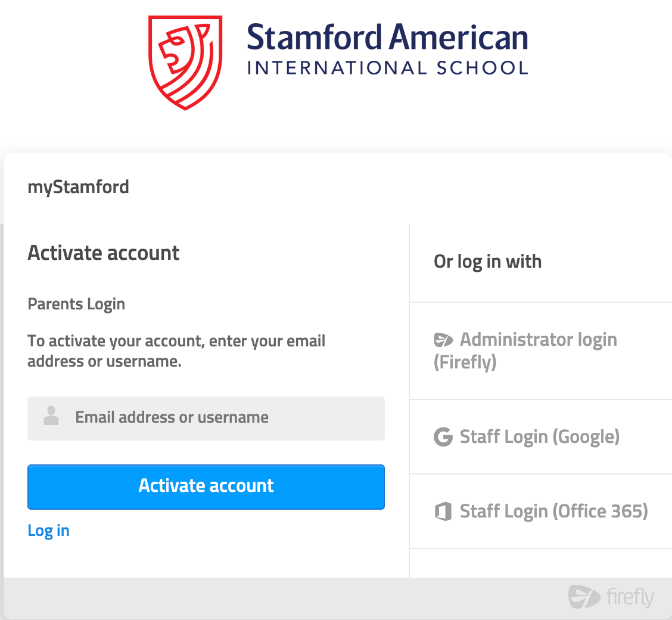Viewport: 672px width, 620px height.
Task: Click the Office 365 icon
Action: [443, 511]
